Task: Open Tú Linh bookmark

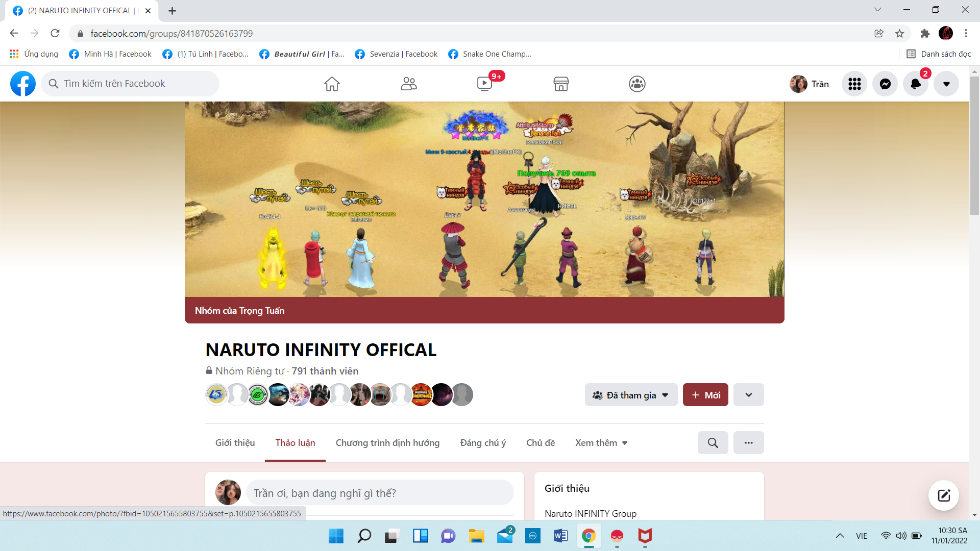Action: click(x=205, y=54)
